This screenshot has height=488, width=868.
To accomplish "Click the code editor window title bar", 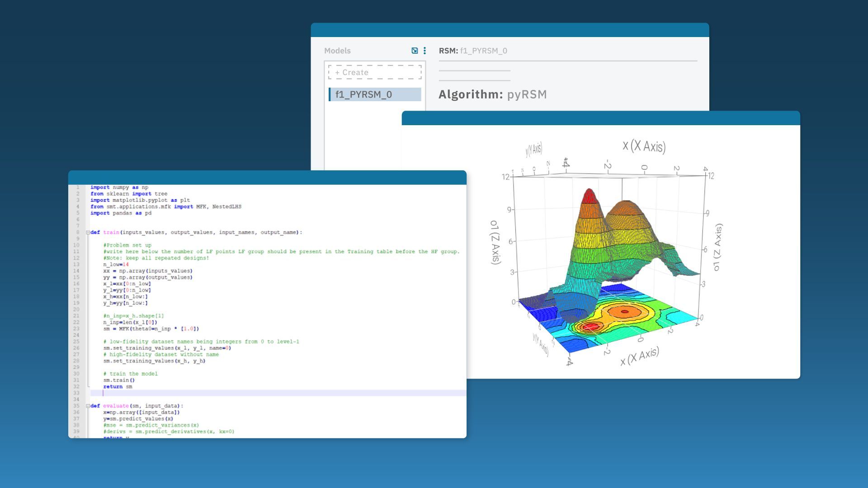I will (267, 177).
